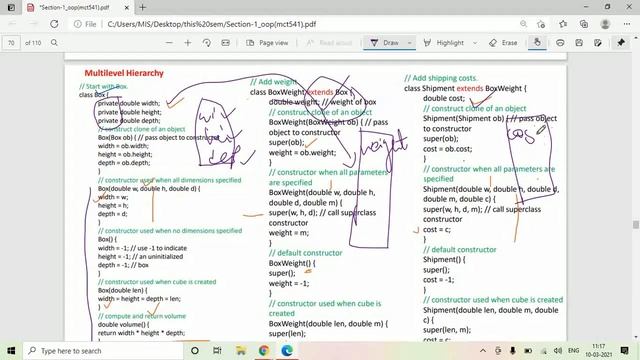Open the Favorites list icon
Image resolution: width=640 pixels, height=360 pixels.
click(563, 24)
